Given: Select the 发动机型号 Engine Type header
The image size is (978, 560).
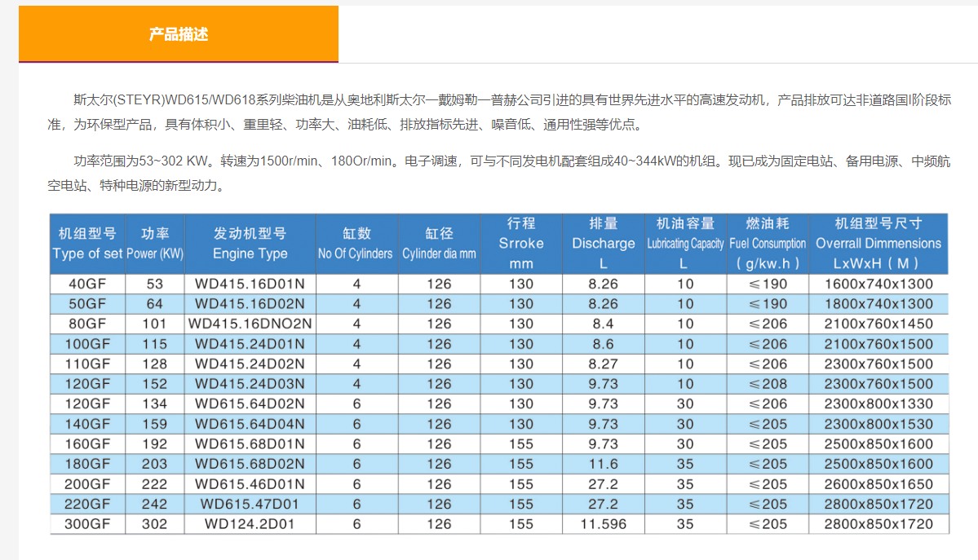Looking at the screenshot, I should click(x=250, y=243).
